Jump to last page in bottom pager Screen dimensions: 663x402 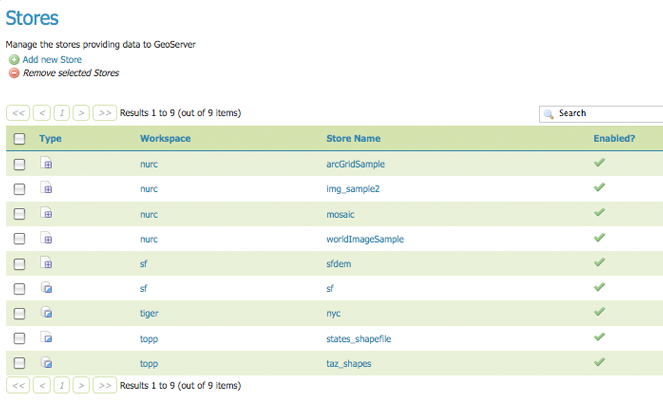tap(105, 385)
